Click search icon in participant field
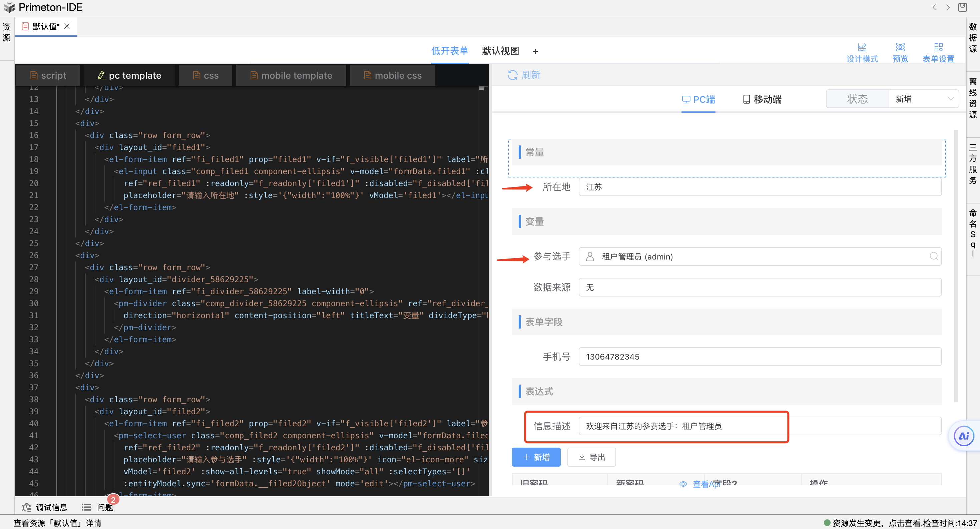The height and width of the screenshot is (529, 980). 934,256
